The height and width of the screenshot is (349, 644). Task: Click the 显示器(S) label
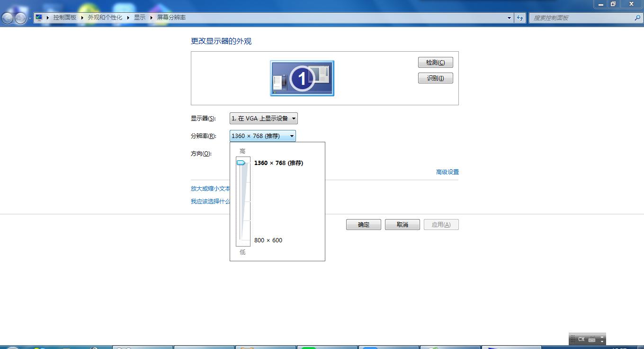(203, 119)
